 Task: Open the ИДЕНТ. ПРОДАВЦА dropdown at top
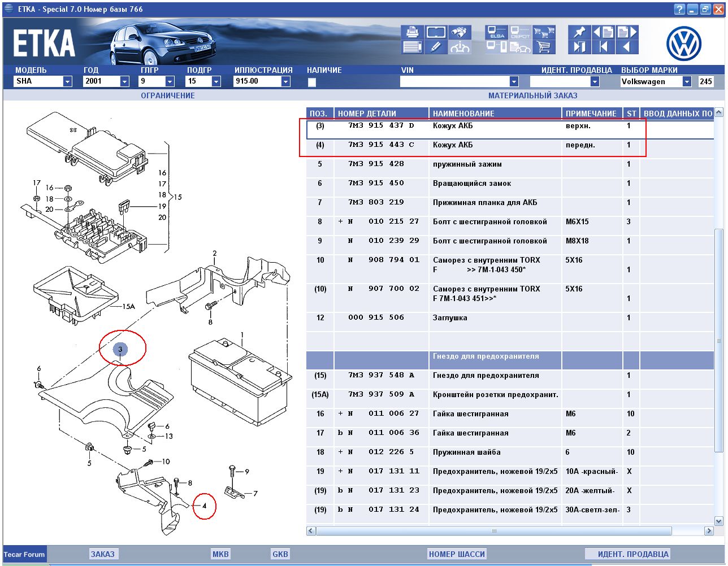click(595, 82)
